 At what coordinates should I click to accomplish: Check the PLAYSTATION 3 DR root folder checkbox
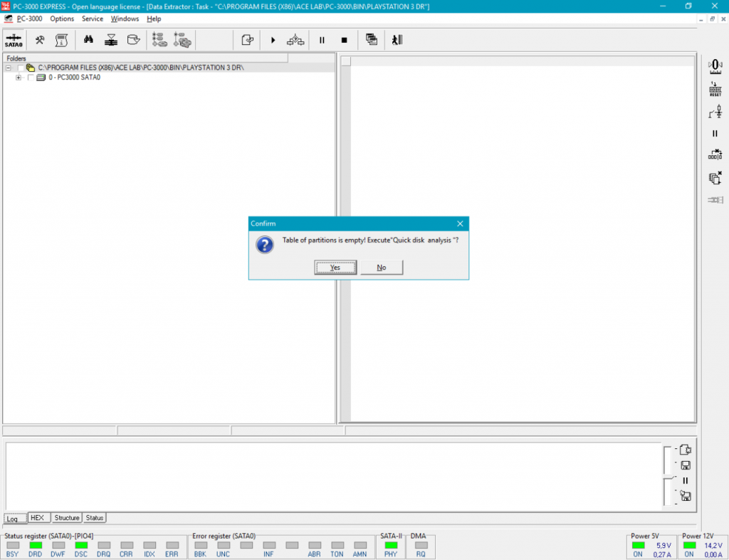pyautogui.click(x=20, y=68)
